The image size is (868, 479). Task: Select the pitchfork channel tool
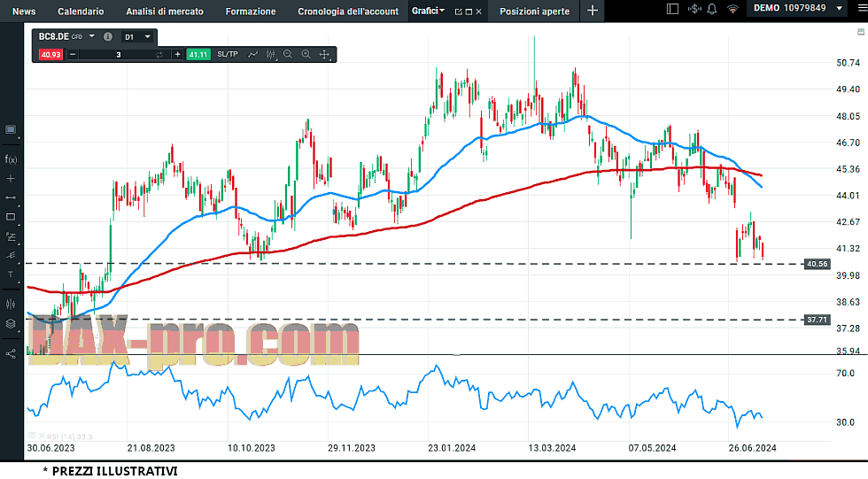point(11,256)
